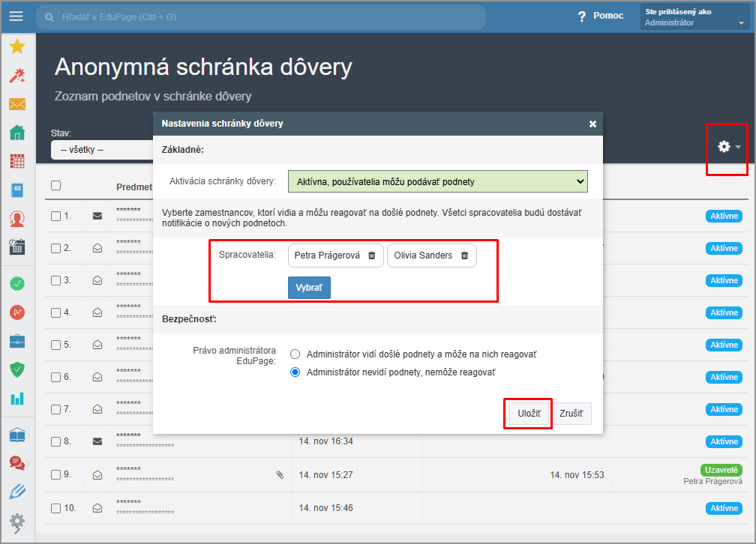Click the Predmet column header
Image resolution: width=756 pixels, height=544 pixels.
click(x=134, y=187)
